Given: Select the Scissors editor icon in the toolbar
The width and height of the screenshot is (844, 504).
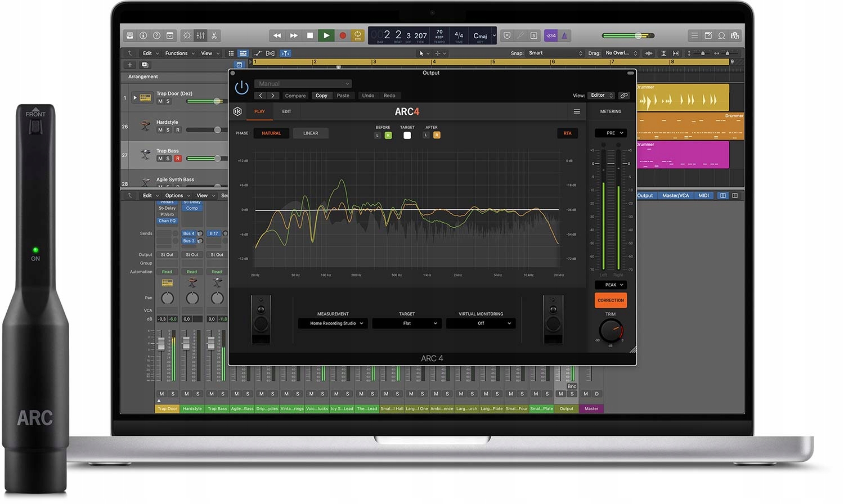Looking at the screenshot, I should click(214, 35).
